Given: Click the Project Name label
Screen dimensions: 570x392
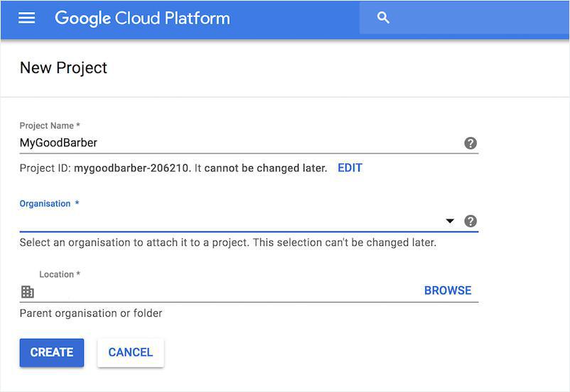Looking at the screenshot, I should pyautogui.click(x=50, y=126).
